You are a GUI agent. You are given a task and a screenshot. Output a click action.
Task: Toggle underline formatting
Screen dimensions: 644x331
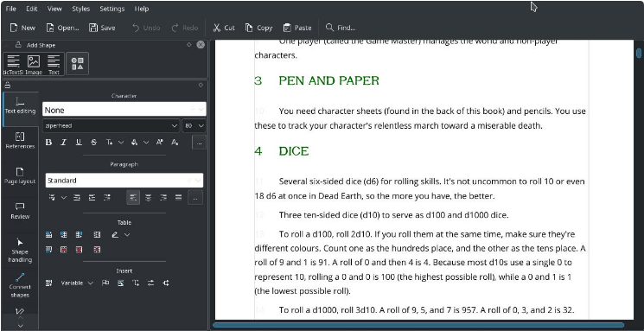coord(79,142)
